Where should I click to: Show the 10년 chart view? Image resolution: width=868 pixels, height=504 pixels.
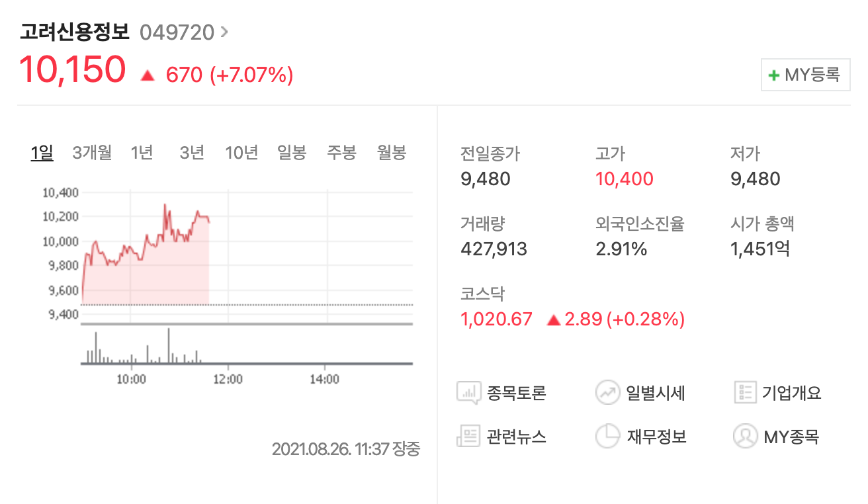[x=241, y=153]
